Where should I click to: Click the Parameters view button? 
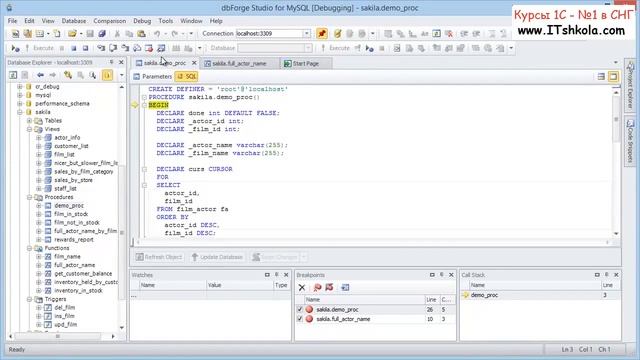pyautogui.click(x=153, y=76)
